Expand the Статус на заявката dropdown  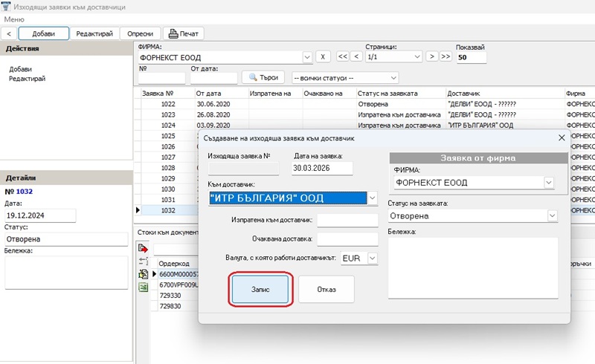point(551,215)
